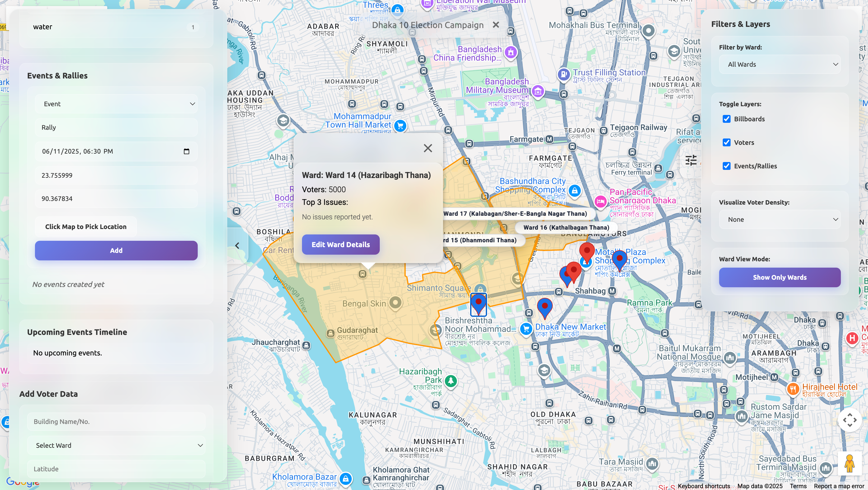Click the Ward 17 Kalabagan map label

coord(516,213)
